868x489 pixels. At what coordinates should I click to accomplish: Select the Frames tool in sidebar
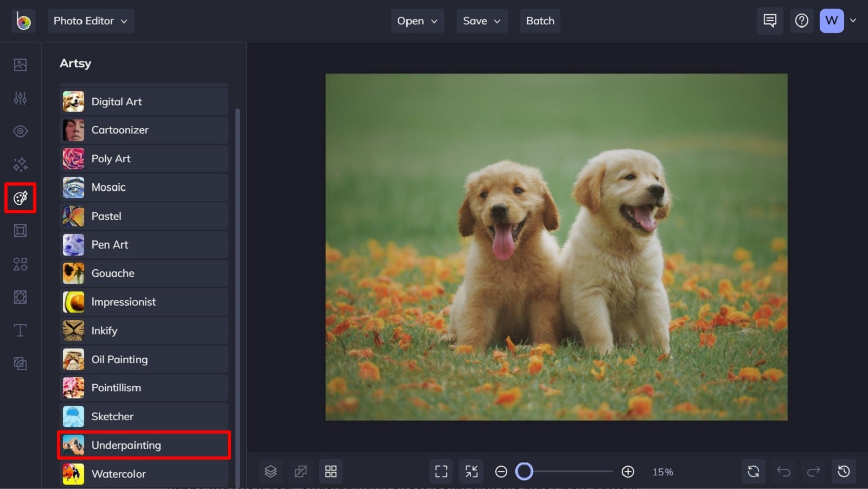pos(20,231)
